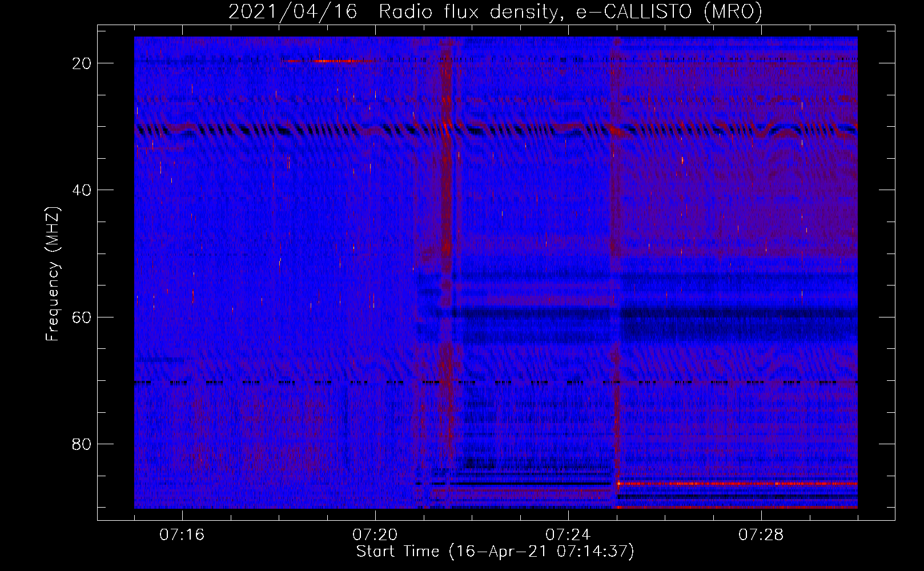Click the plot title '2021/04/16 Radio flux density, e-CALLISTO (MRO)'
Viewport: 924px width, 571px height.
point(495,11)
